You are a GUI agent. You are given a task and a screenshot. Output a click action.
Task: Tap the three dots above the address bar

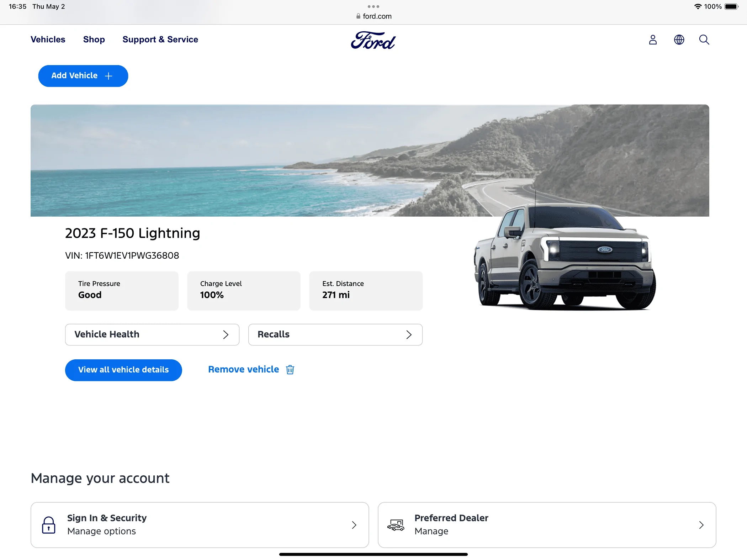(x=373, y=6)
